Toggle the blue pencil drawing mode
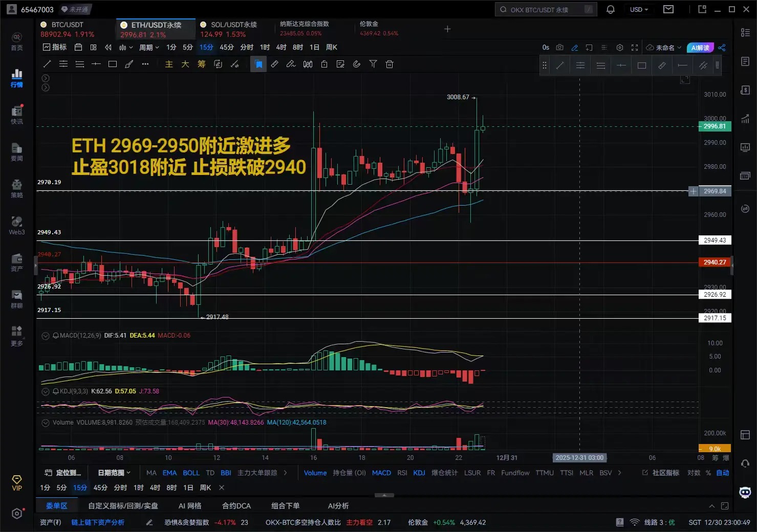757x532 pixels. coord(575,48)
